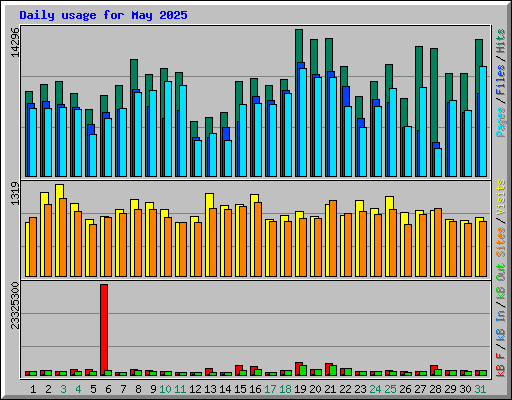Image resolution: width=512 pixels, height=400 pixels.
Task: Click green day label 18 on the x-axis
Action: pyautogui.click(x=285, y=389)
